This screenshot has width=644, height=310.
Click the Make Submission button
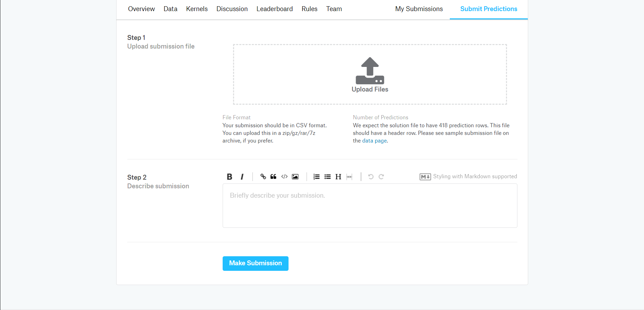[x=256, y=264]
